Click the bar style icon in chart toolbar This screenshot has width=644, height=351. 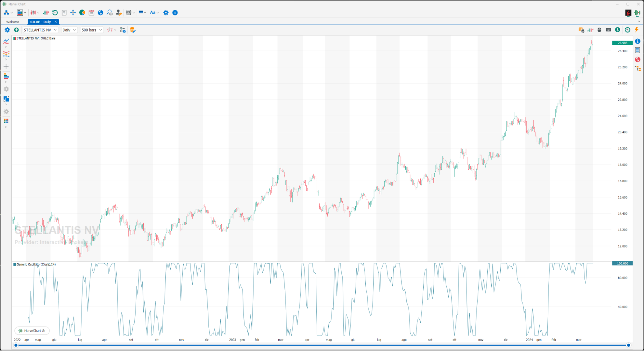pyautogui.click(x=110, y=30)
